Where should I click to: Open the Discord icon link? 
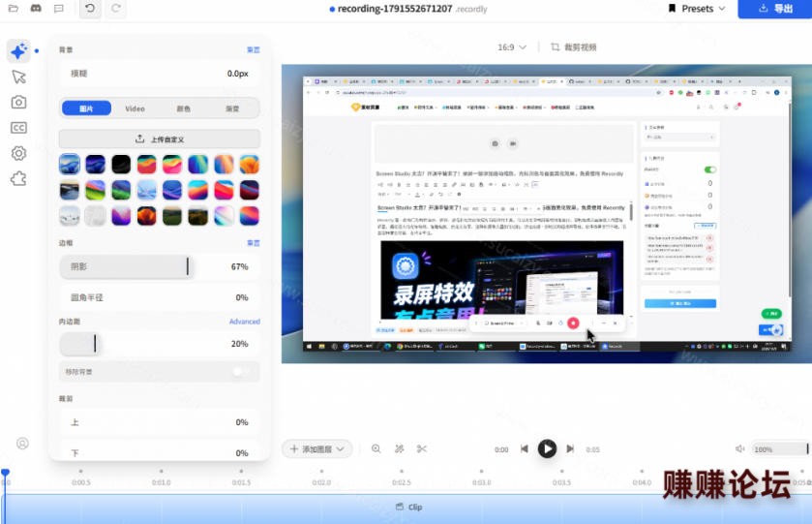click(36, 9)
